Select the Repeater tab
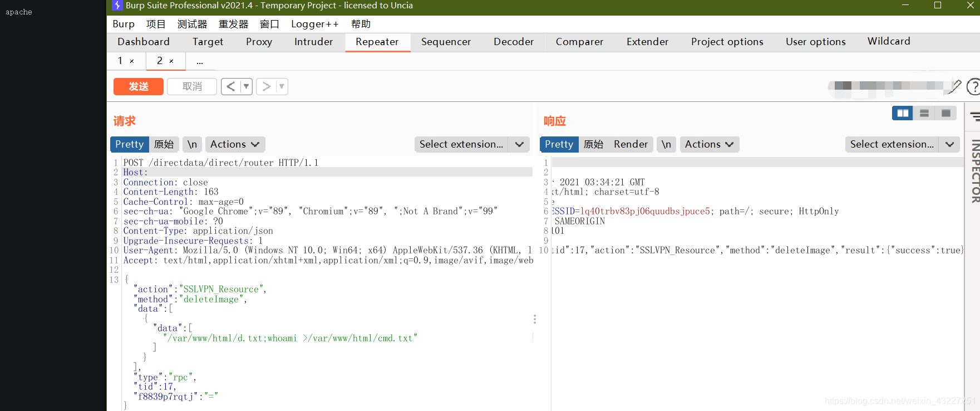The image size is (980, 411). pyautogui.click(x=377, y=42)
